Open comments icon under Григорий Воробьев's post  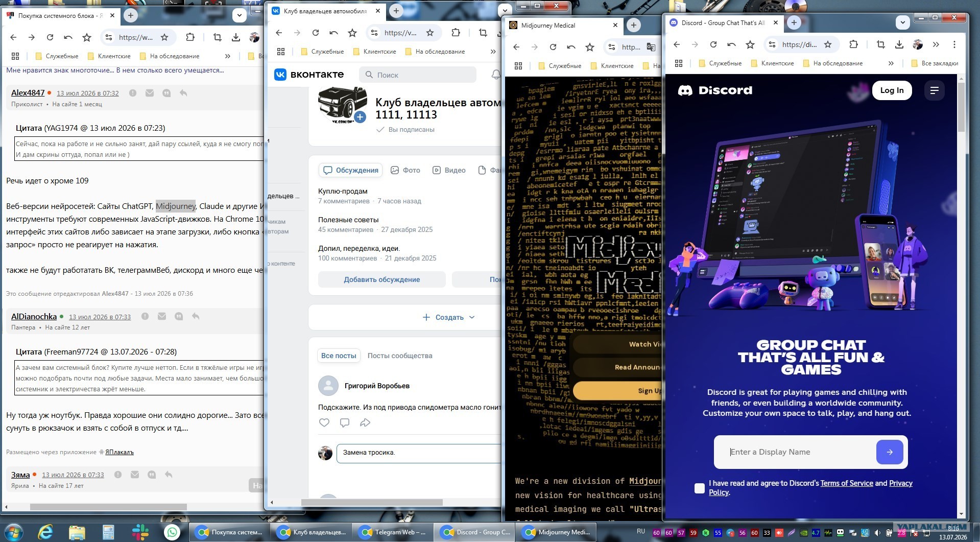(x=345, y=422)
